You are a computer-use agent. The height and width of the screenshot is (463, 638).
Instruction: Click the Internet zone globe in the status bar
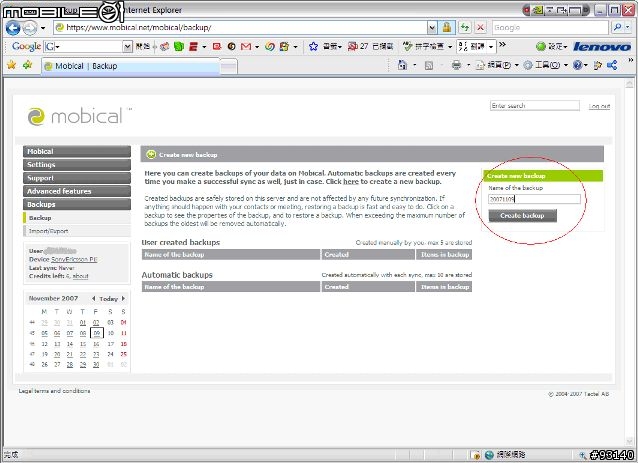point(489,455)
